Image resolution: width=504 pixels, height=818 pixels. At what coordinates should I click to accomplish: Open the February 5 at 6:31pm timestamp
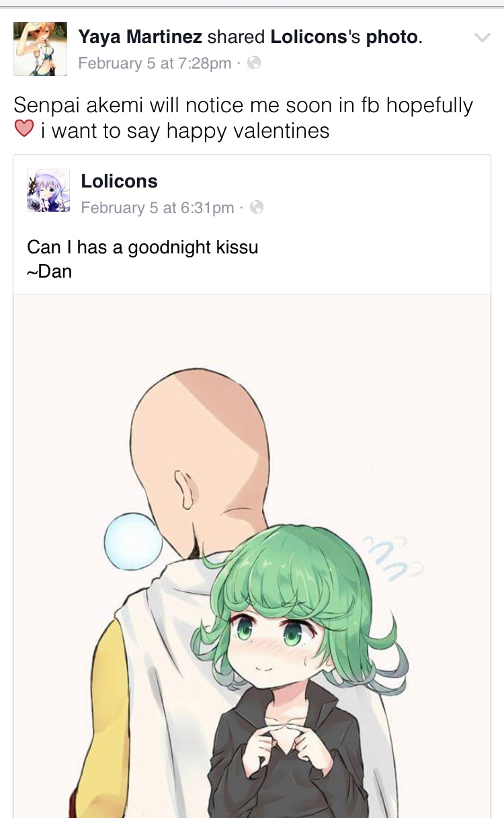point(158,208)
